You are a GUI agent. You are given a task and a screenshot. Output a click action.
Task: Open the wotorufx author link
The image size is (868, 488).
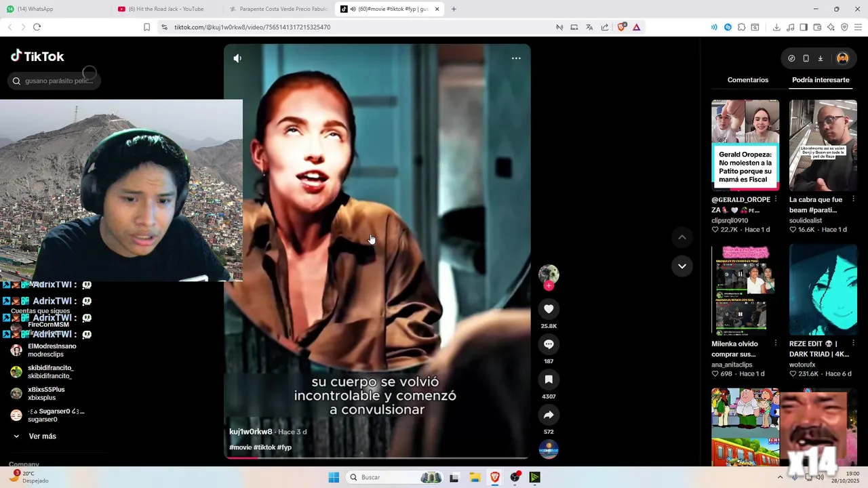[803, 365]
